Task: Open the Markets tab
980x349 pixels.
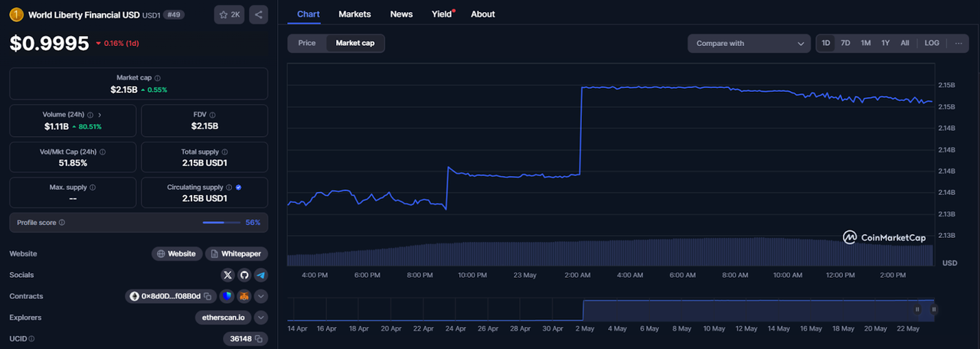Action: coord(354,14)
